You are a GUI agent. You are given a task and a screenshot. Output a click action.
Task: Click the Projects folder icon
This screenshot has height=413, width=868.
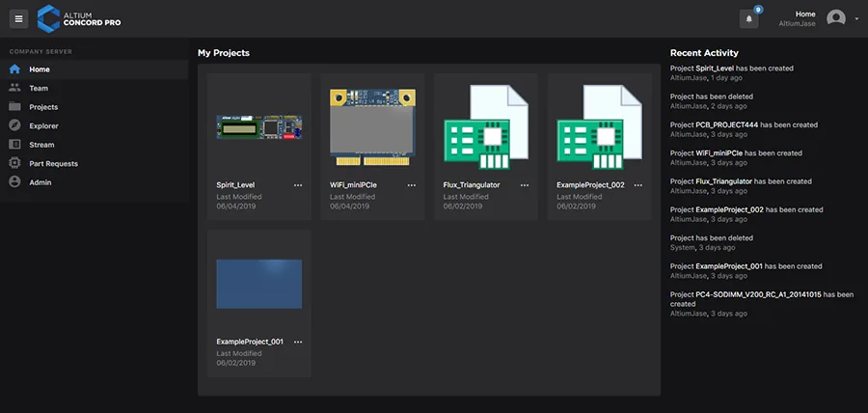[x=14, y=106]
